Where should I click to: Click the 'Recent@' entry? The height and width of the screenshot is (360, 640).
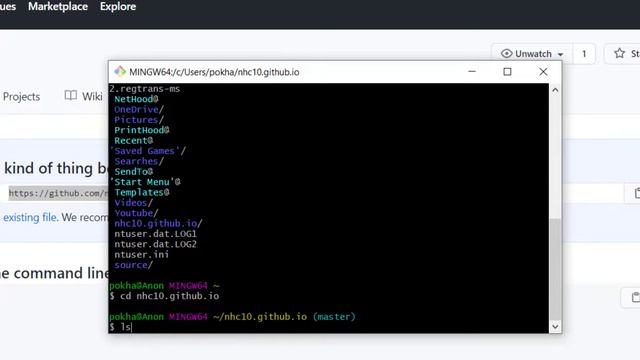[x=133, y=140]
